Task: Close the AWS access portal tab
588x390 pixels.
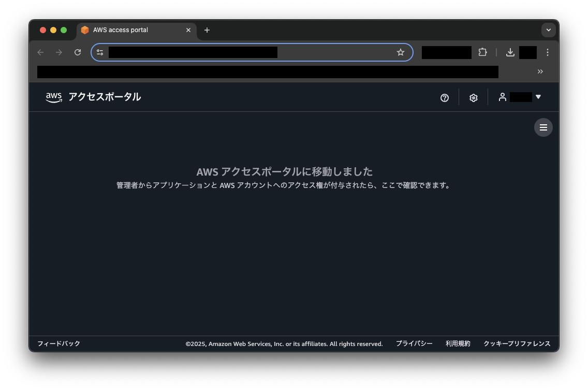Action: coord(188,30)
